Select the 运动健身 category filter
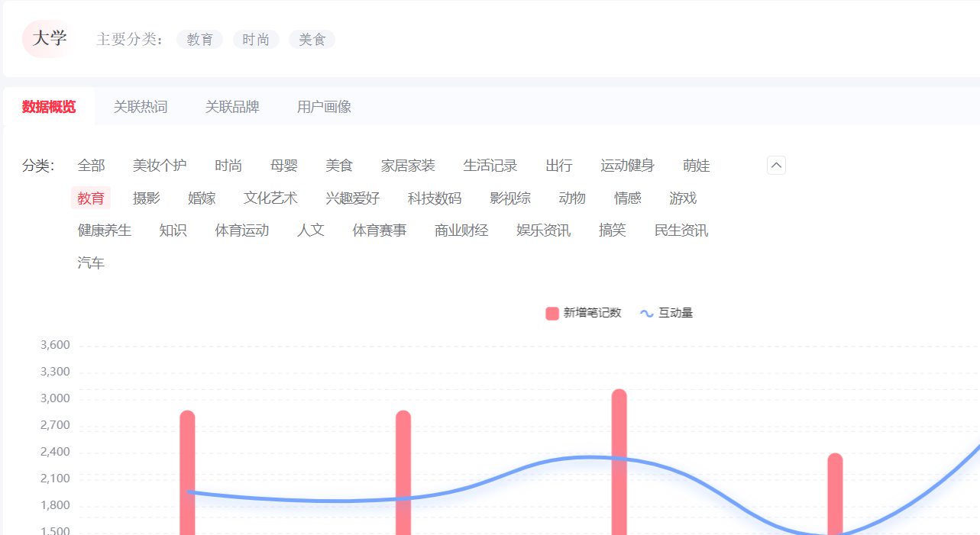This screenshot has width=980, height=535. 627,166
